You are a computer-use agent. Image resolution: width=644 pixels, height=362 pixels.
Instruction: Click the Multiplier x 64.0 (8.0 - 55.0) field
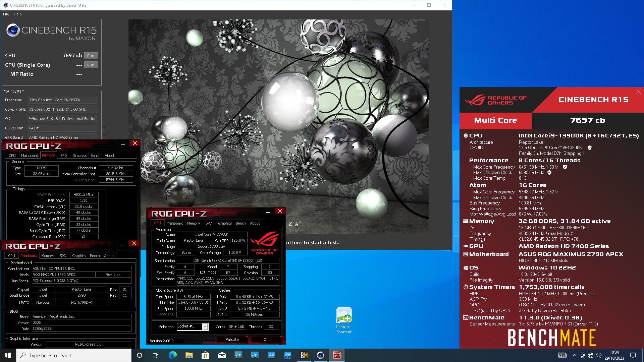[193, 303]
